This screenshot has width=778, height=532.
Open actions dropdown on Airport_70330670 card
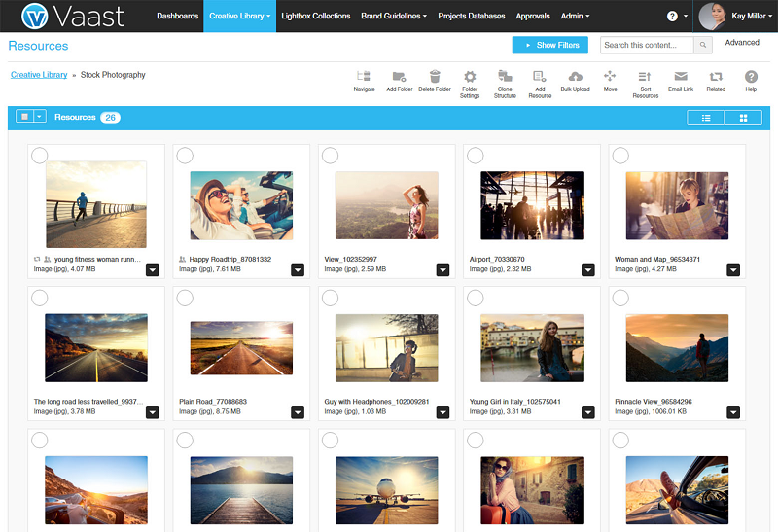pyautogui.click(x=588, y=270)
